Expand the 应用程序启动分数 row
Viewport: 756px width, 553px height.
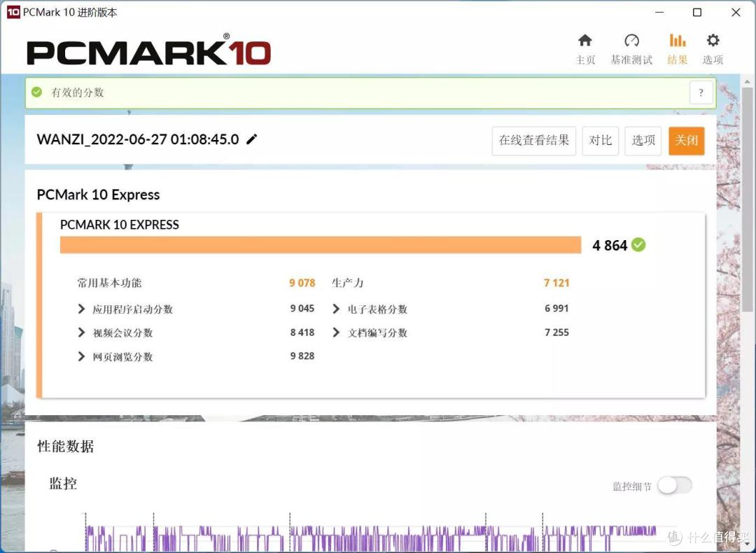81,309
